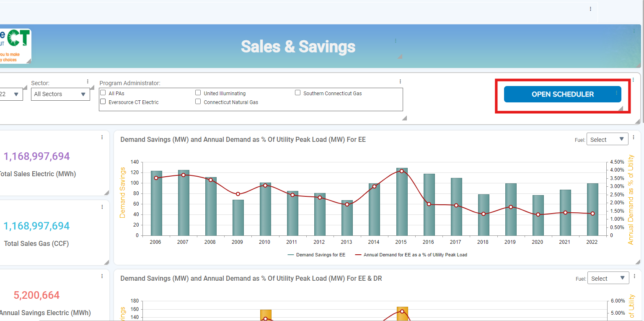Open options menu for Total Sales Gas card

(x=102, y=207)
